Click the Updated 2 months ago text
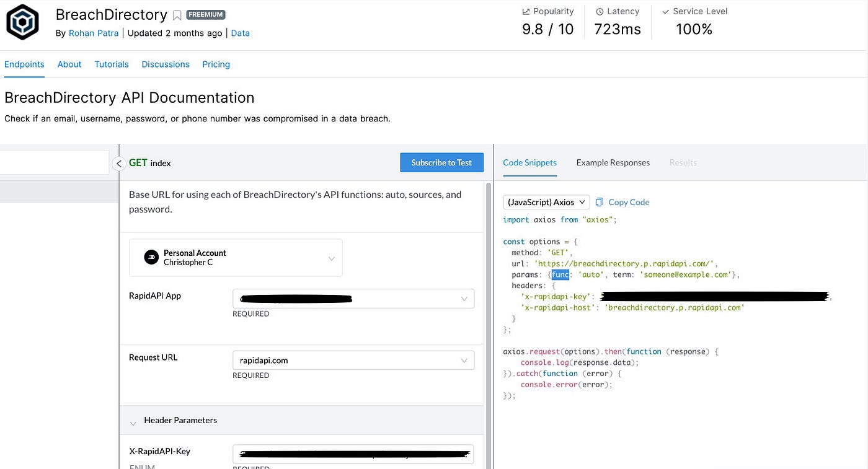 coord(175,33)
